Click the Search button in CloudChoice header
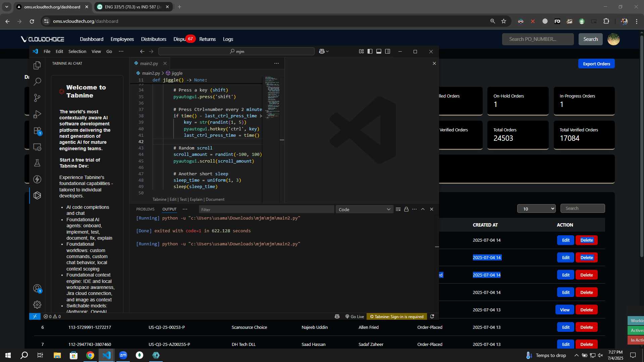Image resolution: width=644 pixels, height=362 pixels. click(x=590, y=39)
